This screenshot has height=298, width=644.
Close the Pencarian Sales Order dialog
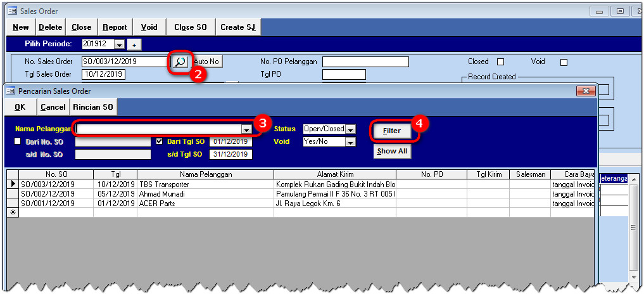coord(586,91)
